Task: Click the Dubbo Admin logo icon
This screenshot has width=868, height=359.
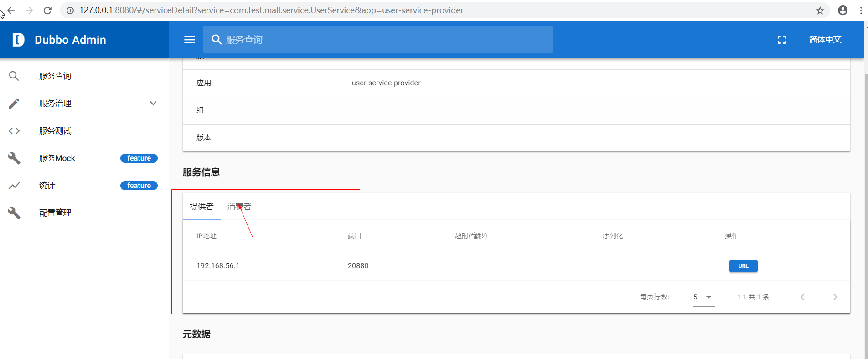Action: tap(18, 40)
